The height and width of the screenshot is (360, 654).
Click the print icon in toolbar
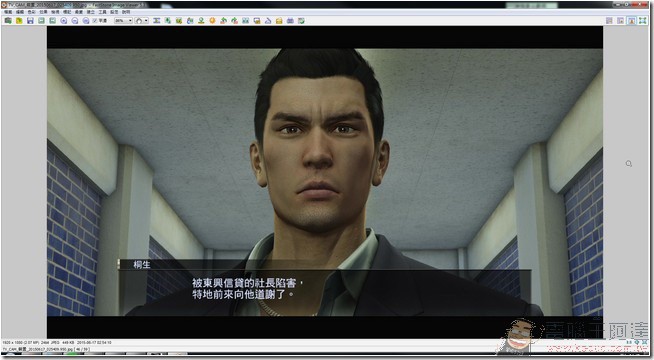(290, 20)
